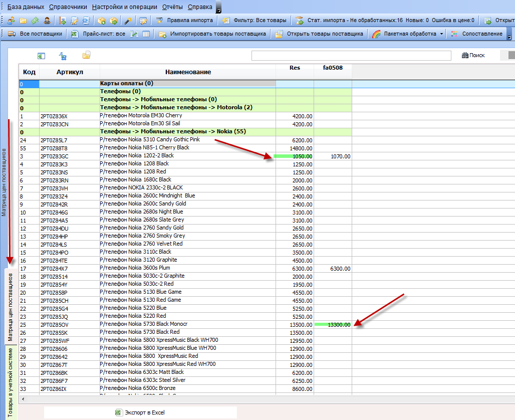Select 'Все поставщики' supplier filter

click(35, 34)
